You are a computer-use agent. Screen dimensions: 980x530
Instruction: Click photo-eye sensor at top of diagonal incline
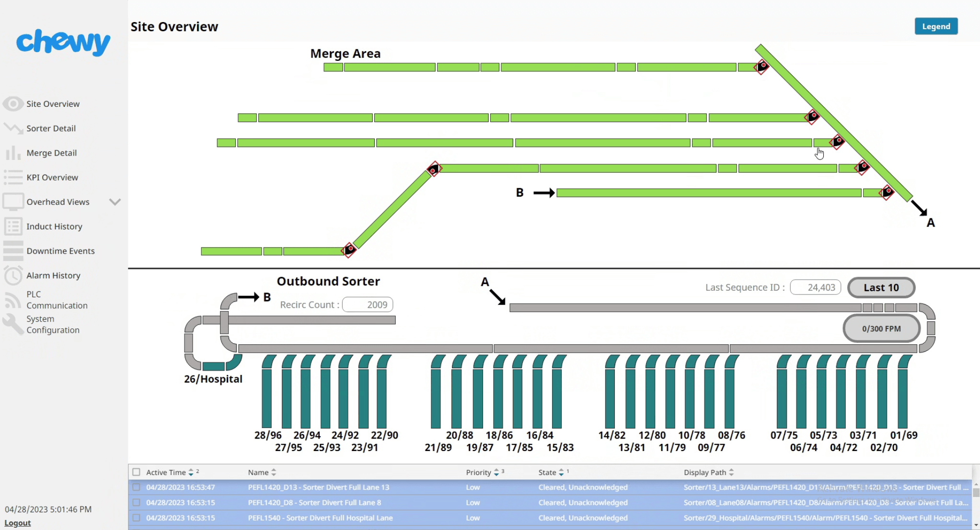click(434, 169)
